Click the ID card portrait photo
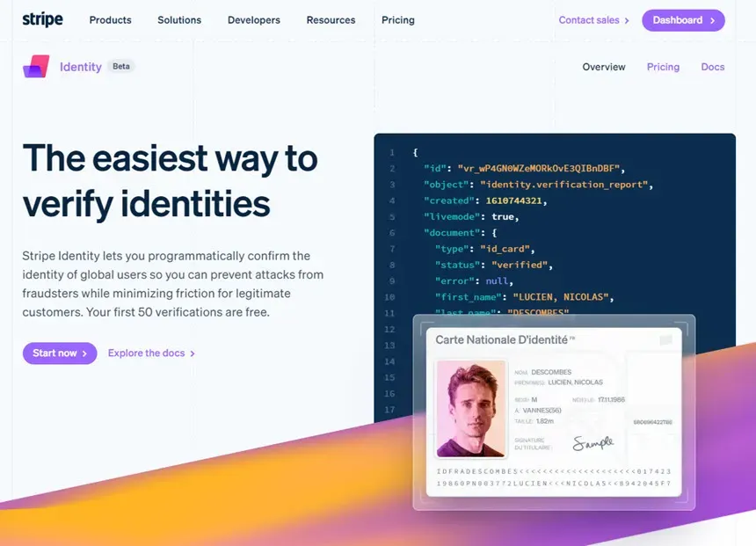Viewport: 756px width, 546px height. [471, 409]
